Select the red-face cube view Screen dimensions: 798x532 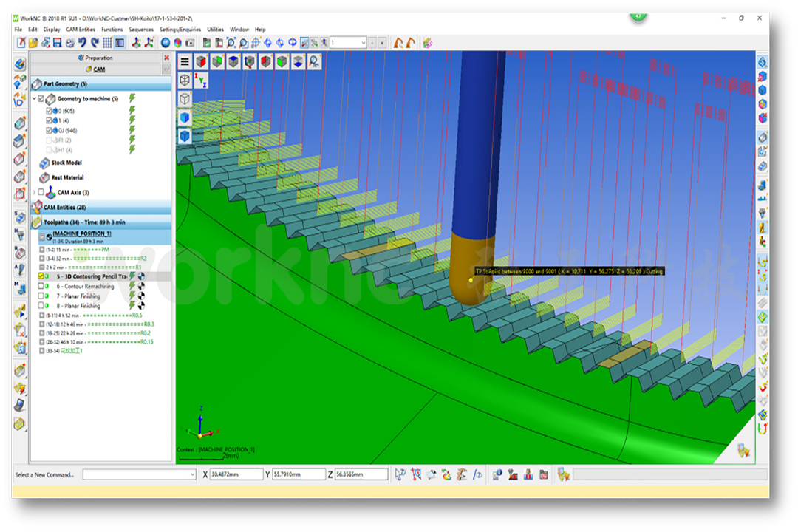tap(201, 62)
